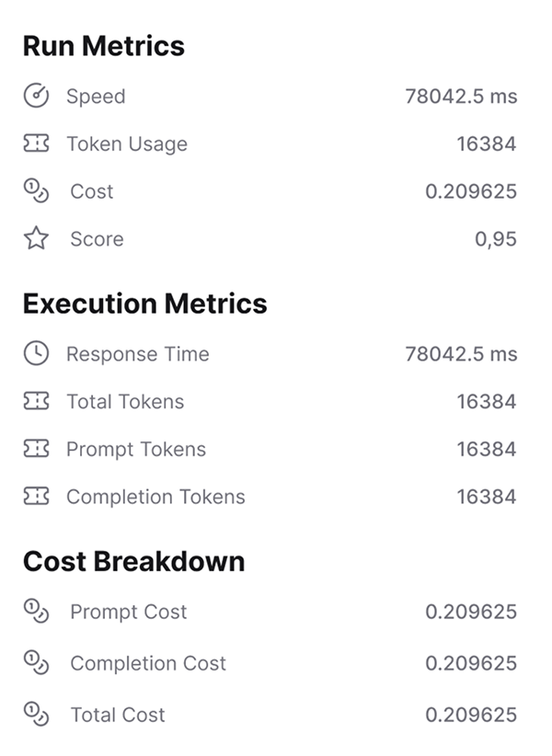Click the Token Usage value 16384

489,143
